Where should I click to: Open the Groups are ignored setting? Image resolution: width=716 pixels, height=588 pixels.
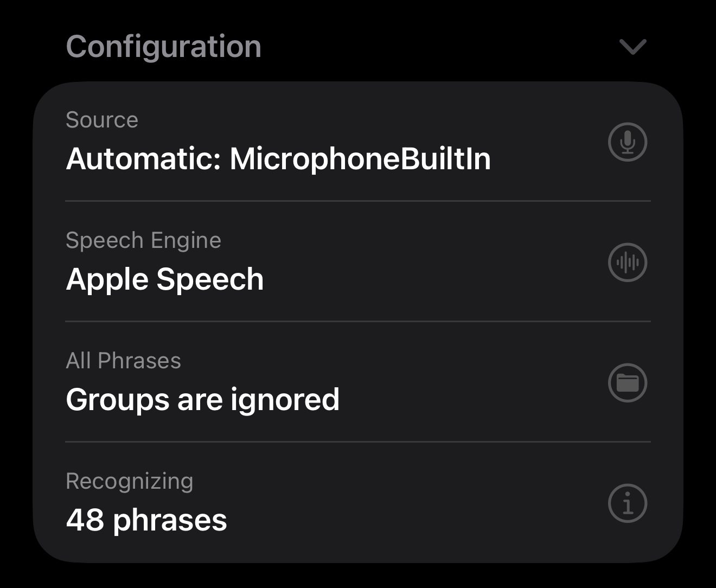(202, 400)
